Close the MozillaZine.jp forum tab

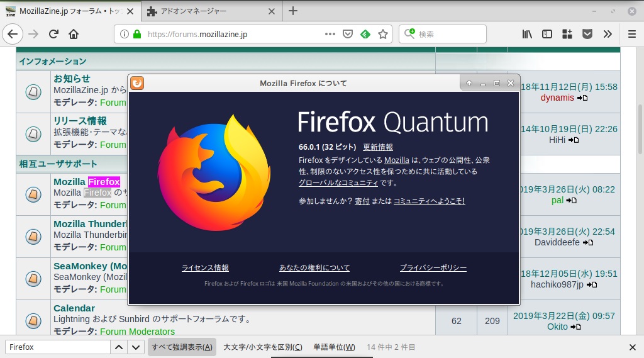130,11
